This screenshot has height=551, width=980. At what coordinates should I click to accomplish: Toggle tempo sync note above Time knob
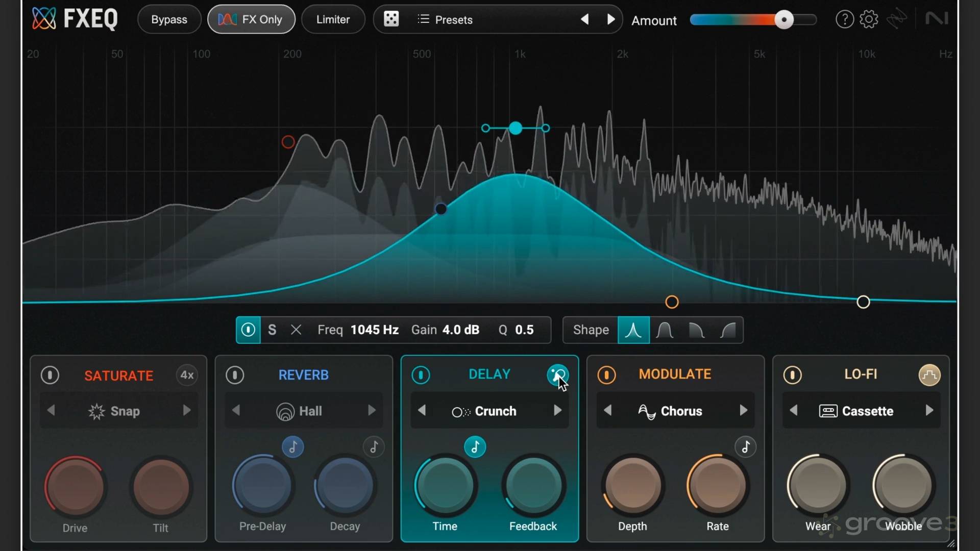475,447
